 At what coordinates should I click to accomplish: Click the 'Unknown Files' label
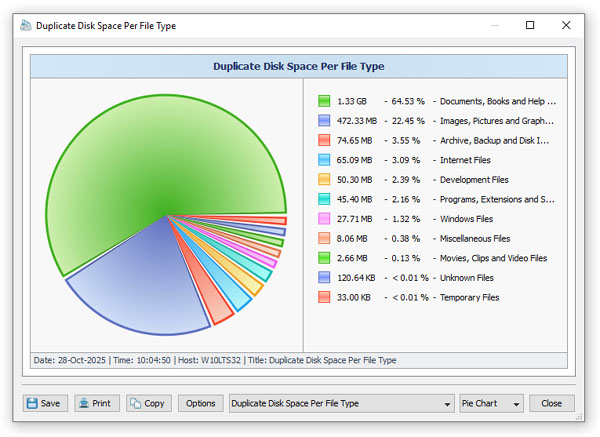pos(467,278)
